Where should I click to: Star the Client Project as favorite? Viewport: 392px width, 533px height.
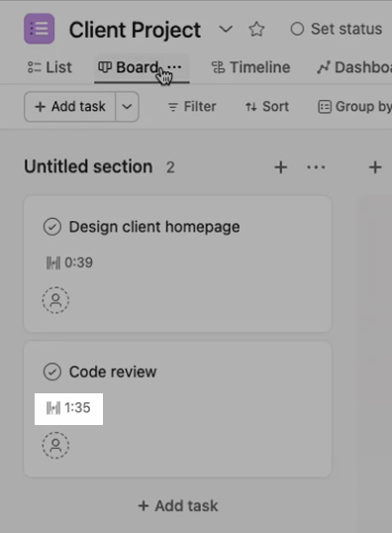[x=256, y=29]
